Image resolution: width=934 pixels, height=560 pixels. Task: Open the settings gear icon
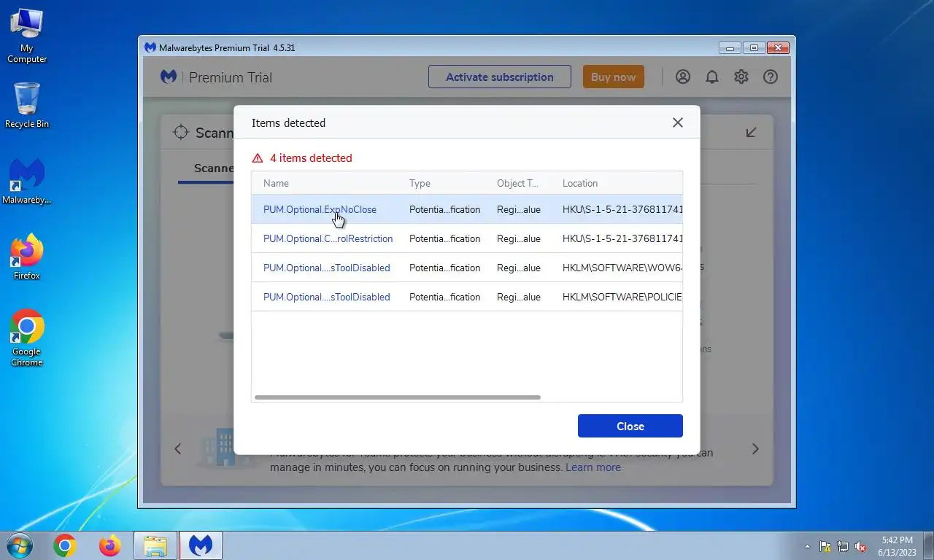click(741, 77)
